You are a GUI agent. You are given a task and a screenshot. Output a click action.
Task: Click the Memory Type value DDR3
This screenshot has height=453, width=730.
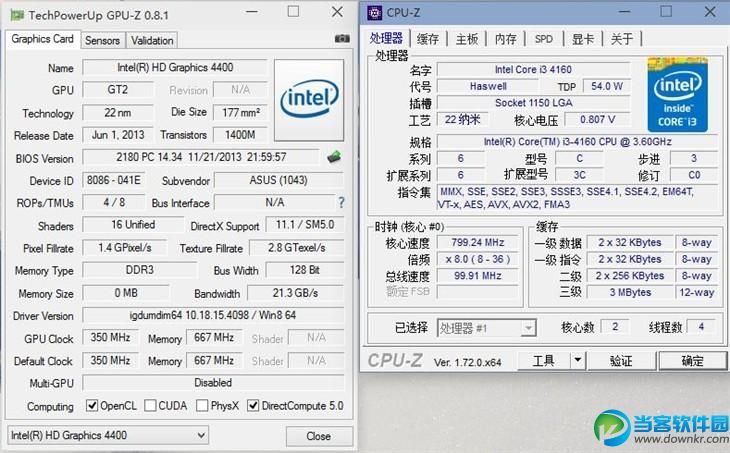[140, 270]
